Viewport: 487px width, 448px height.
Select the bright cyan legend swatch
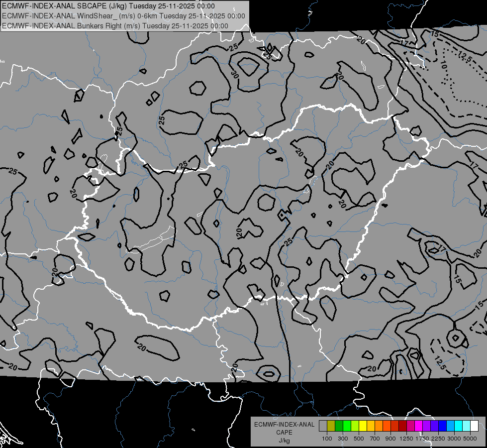pos(459,426)
